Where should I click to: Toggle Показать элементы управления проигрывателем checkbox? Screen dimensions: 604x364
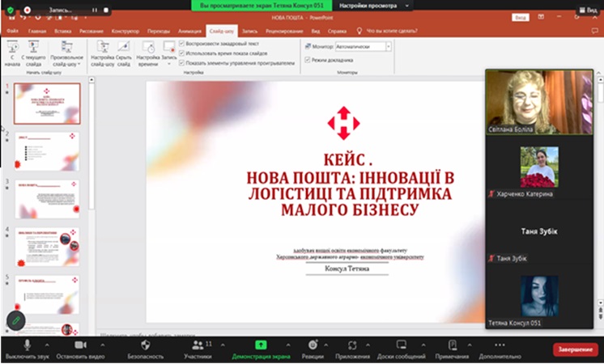(182, 63)
